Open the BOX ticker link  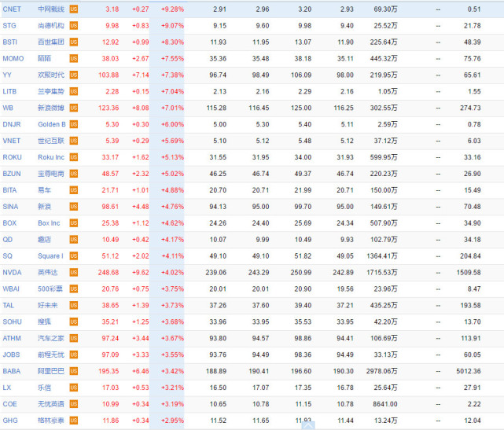9,223
